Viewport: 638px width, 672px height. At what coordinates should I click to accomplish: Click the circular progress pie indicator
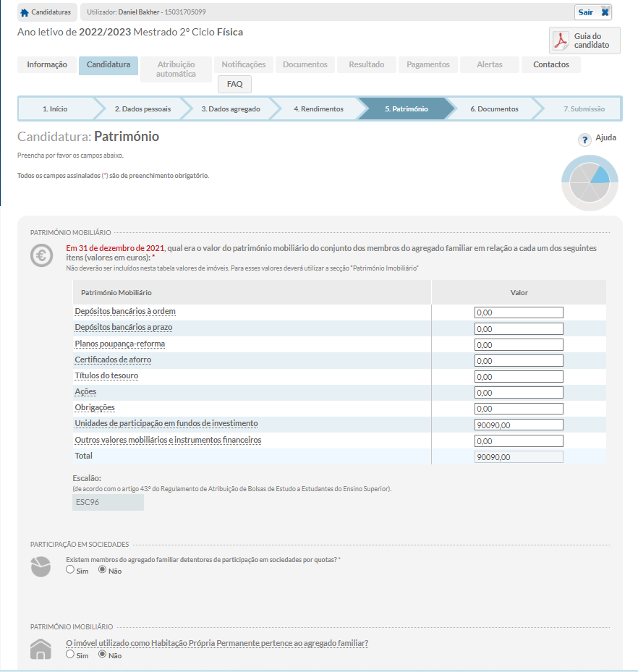tap(590, 182)
